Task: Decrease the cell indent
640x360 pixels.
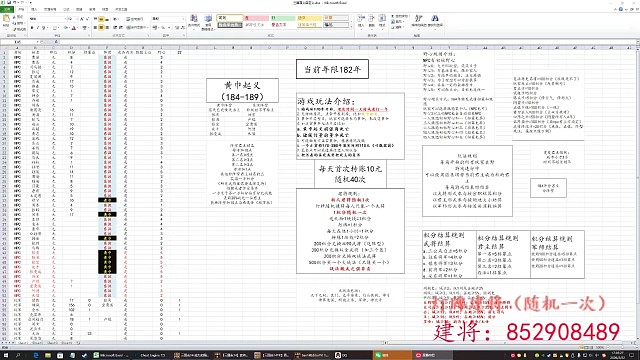Action: click(x=115, y=27)
